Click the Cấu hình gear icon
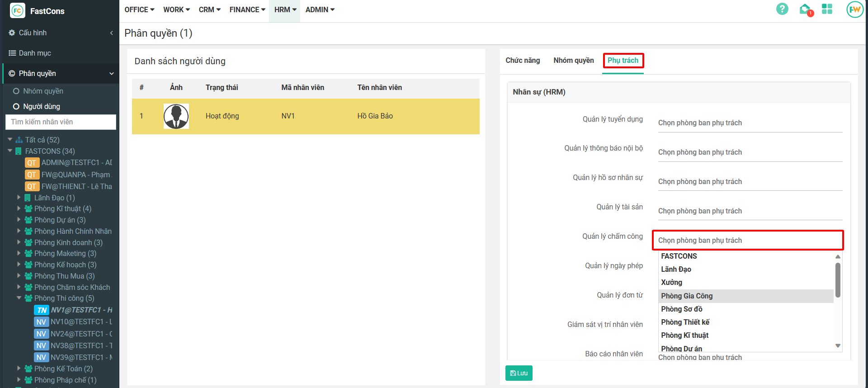Screen dimensions: 868x388 pyautogui.click(x=12, y=33)
